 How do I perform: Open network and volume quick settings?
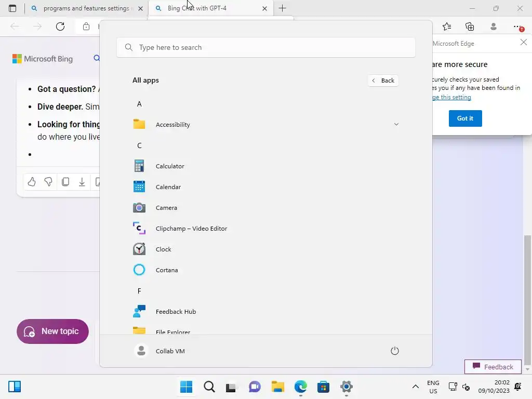459,387
